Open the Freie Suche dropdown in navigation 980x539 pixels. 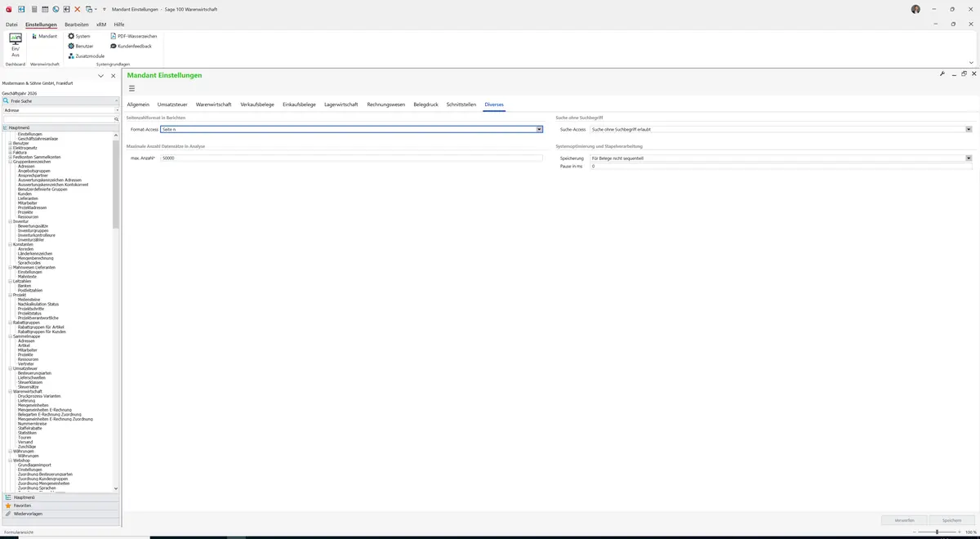(116, 101)
